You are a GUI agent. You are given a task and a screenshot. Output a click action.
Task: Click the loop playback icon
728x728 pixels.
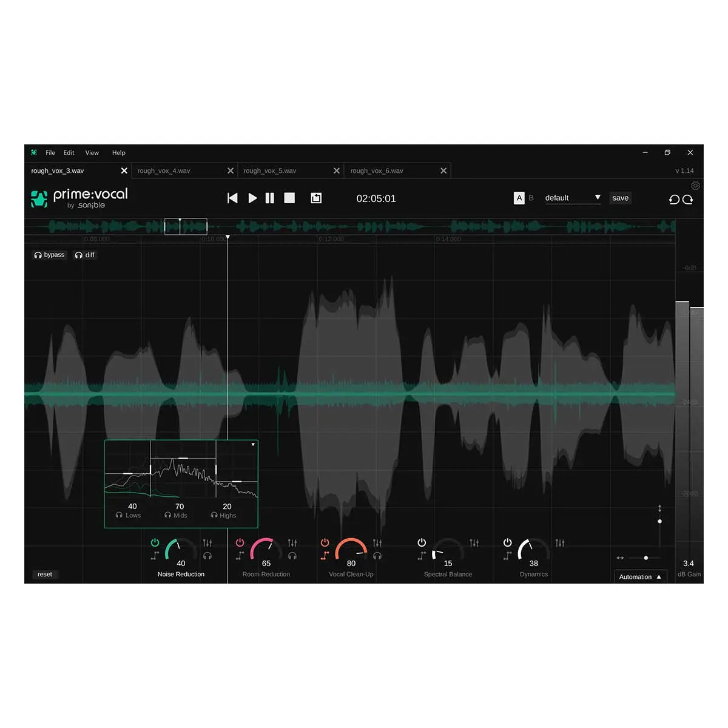316,198
